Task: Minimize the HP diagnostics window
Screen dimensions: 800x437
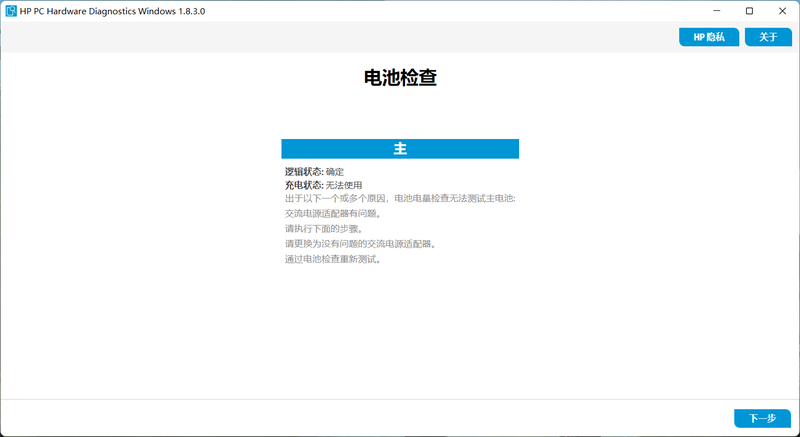Action: (717, 11)
